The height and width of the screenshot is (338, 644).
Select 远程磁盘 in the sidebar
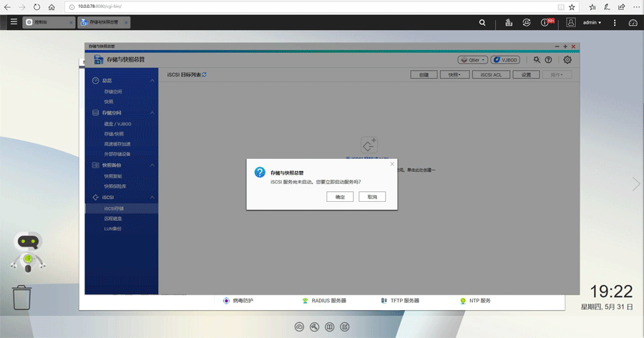[113, 218]
